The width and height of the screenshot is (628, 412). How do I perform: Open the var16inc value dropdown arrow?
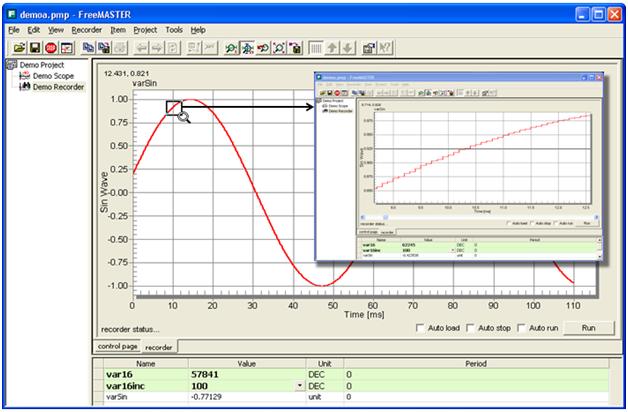(x=300, y=385)
